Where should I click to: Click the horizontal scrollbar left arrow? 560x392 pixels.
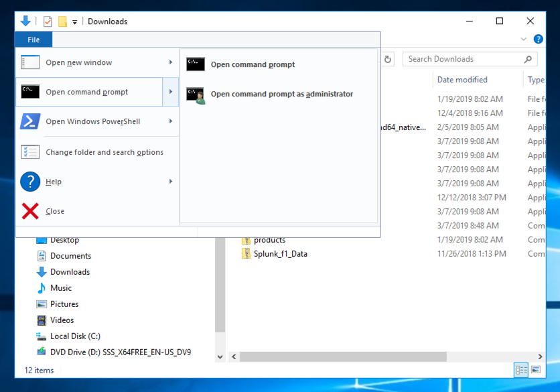coord(234,356)
